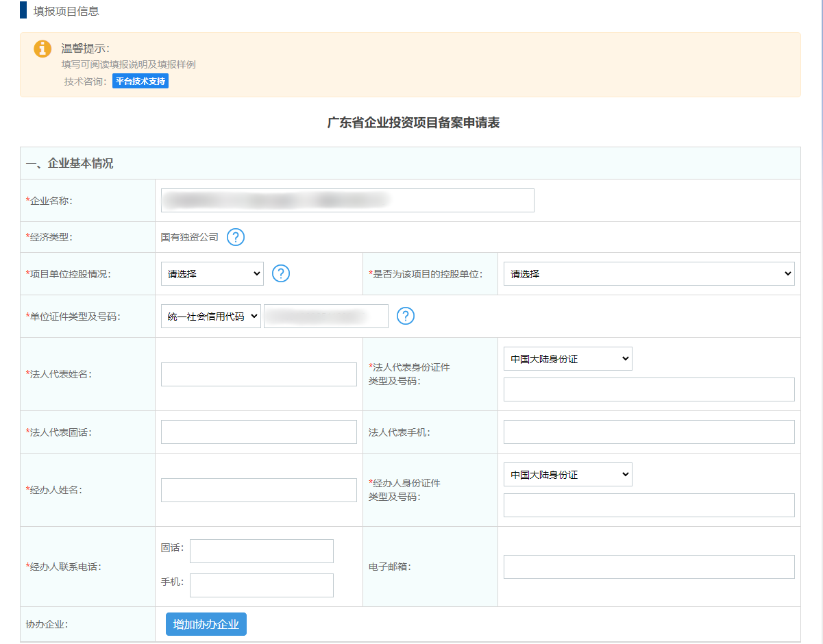The image size is (823, 644).
Task: Open the 经办人 identity certificate type dropdown
Action: click(x=567, y=474)
